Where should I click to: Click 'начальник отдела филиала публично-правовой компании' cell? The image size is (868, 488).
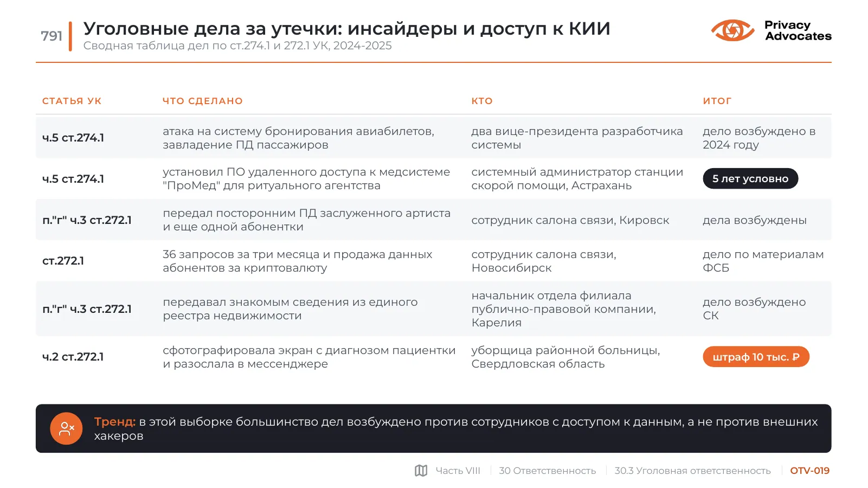click(x=564, y=309)
